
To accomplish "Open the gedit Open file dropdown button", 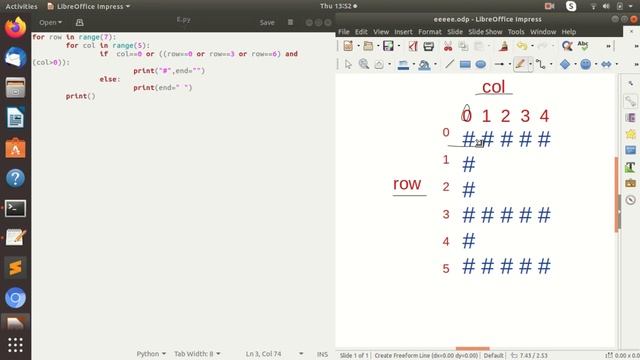I will (51, 22).
